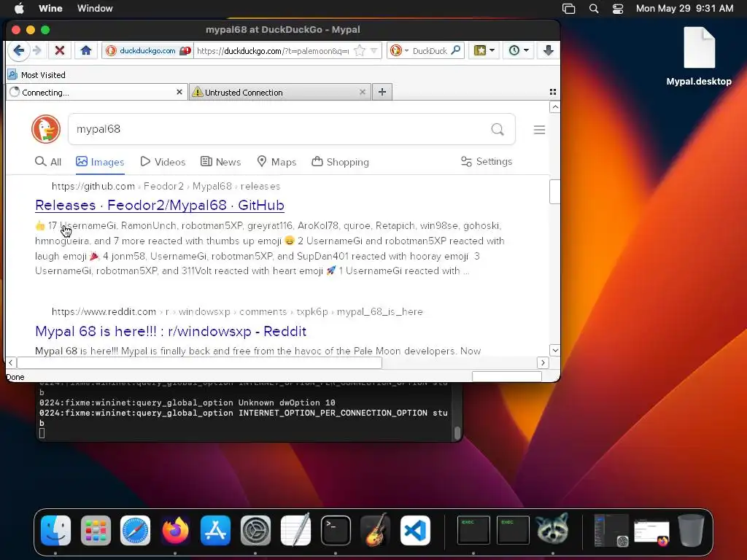The image size is (747, 560).
Task: Click the vertical scrollbar down arrow
Action: tap(554, 351)
